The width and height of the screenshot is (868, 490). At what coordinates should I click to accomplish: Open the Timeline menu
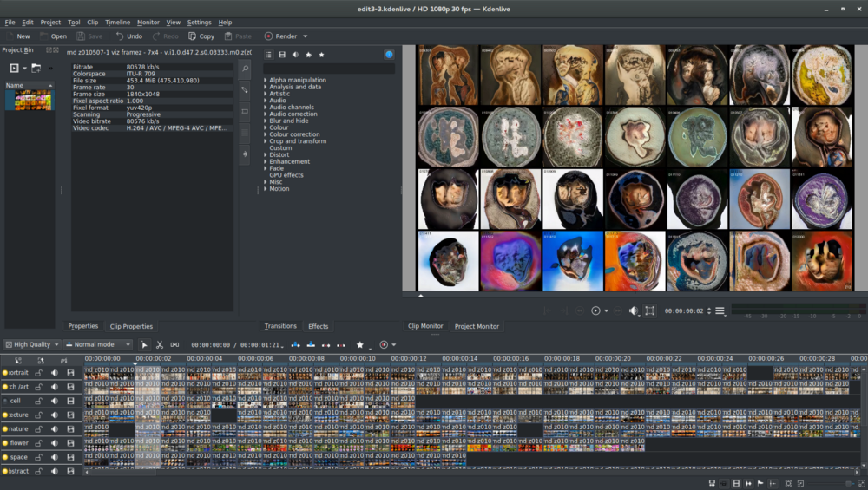(x=117, y=23)
